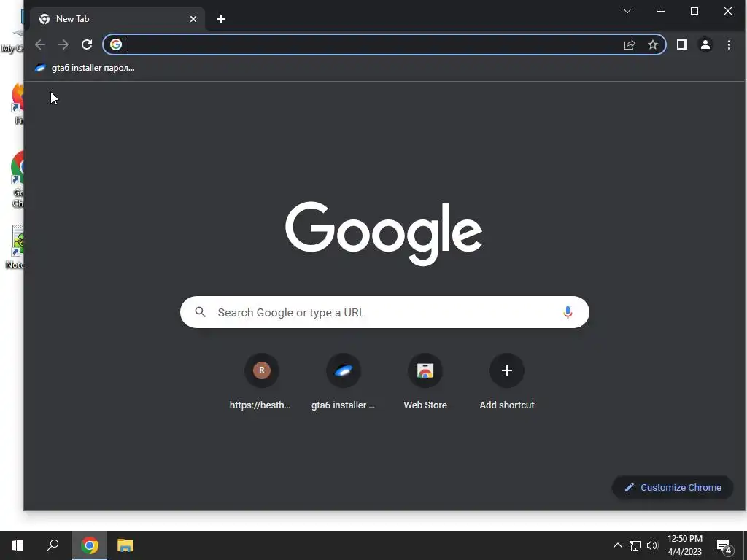Show hidden system tray icons
747x560 pixels.
[x=617, y=545]
